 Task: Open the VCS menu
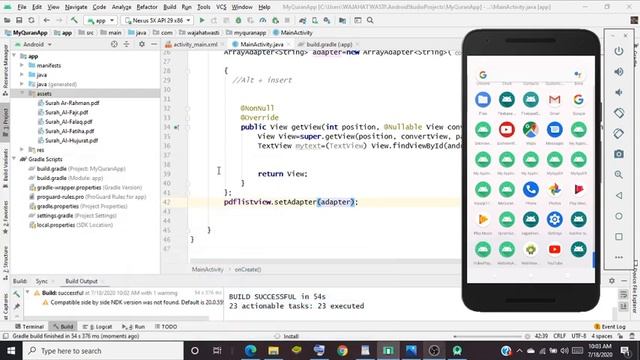pos(221,7)
